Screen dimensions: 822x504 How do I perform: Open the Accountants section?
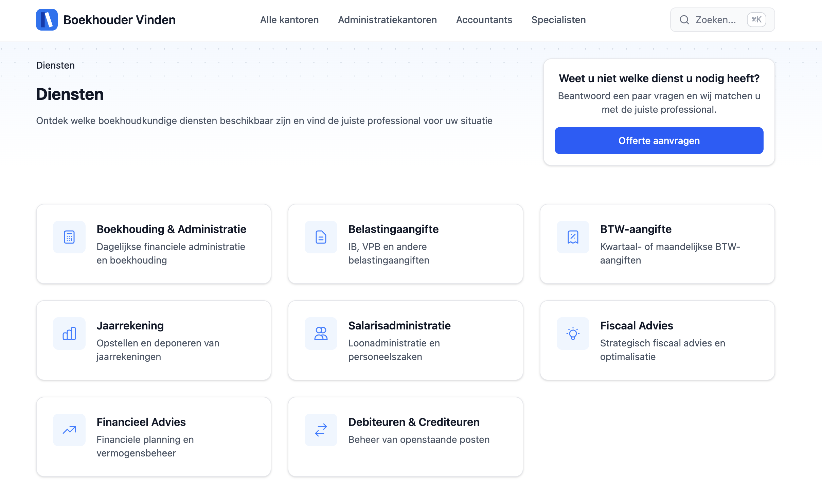coord(484,20)
